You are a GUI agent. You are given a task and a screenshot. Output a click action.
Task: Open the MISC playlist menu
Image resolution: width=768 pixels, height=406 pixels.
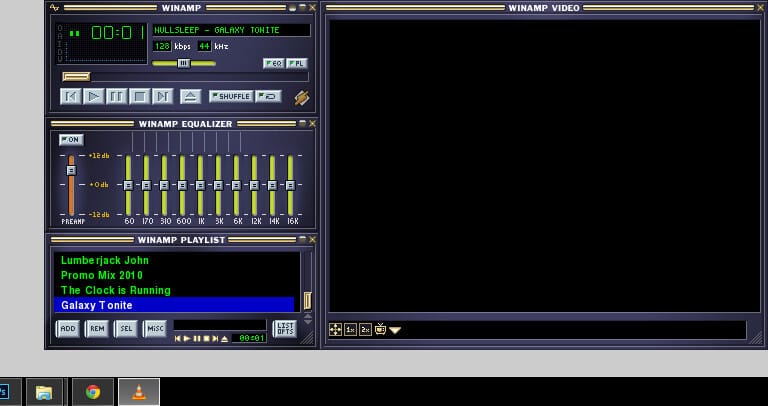[x=154, y=328]
